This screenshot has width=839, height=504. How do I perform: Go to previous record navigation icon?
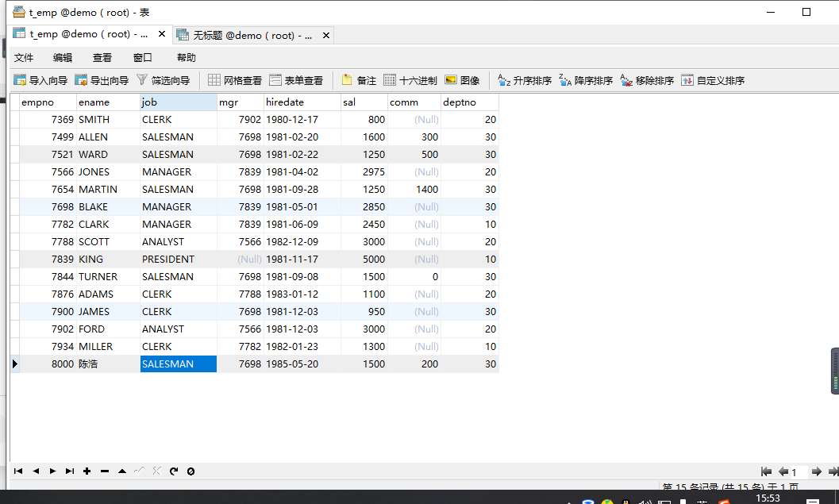coord(35,471)
